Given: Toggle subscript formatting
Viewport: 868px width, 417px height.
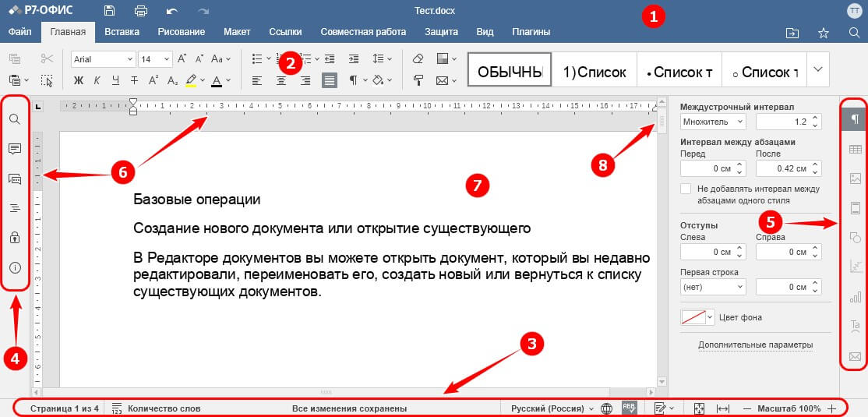Looking at the screenshot, I should point(172,81).
